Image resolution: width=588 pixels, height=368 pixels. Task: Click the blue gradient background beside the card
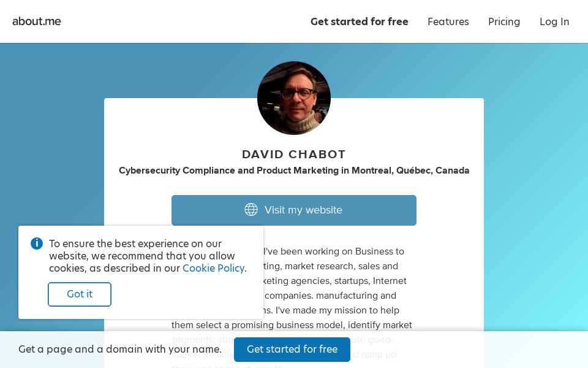(x=533, y=184)
